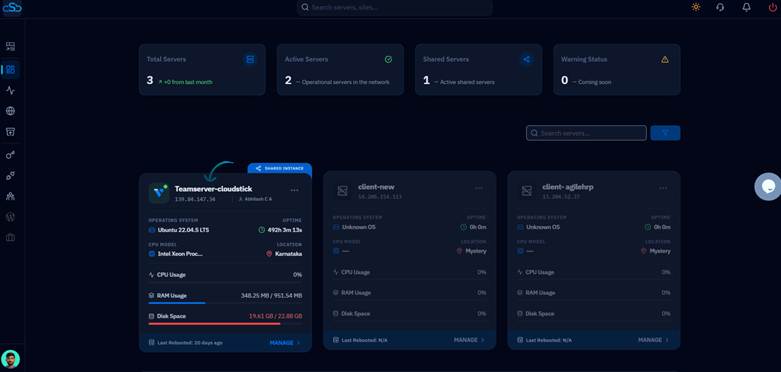The height and width of the screenshot is (372, 781).
Task: Open the backup archive icon in sidebar
Action: 10,131
